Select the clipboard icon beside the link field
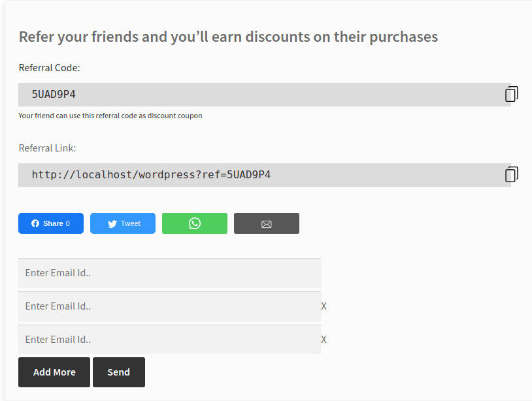532x401 pixels. tap(511, 174)
